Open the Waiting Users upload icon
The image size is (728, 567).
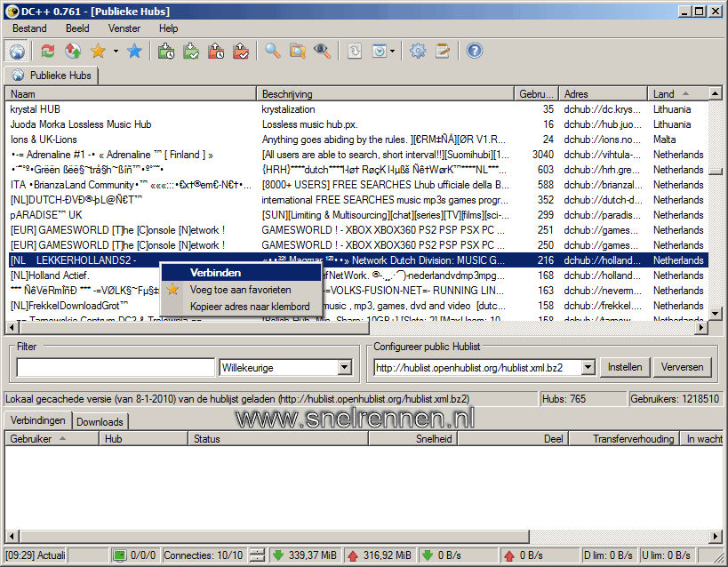[216, 51]
